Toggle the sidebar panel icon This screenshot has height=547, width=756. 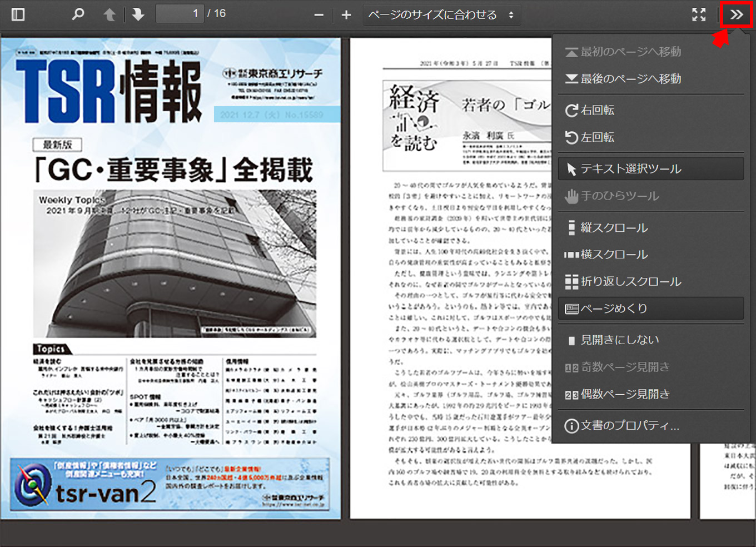[18, 14]
